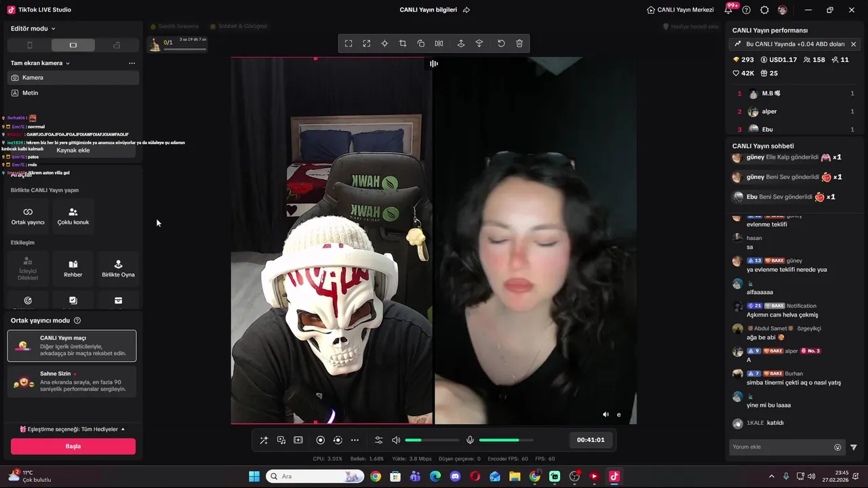Expand the Editör modu dropdown
This screenshot has width=868, height=488.
(33, 28)
